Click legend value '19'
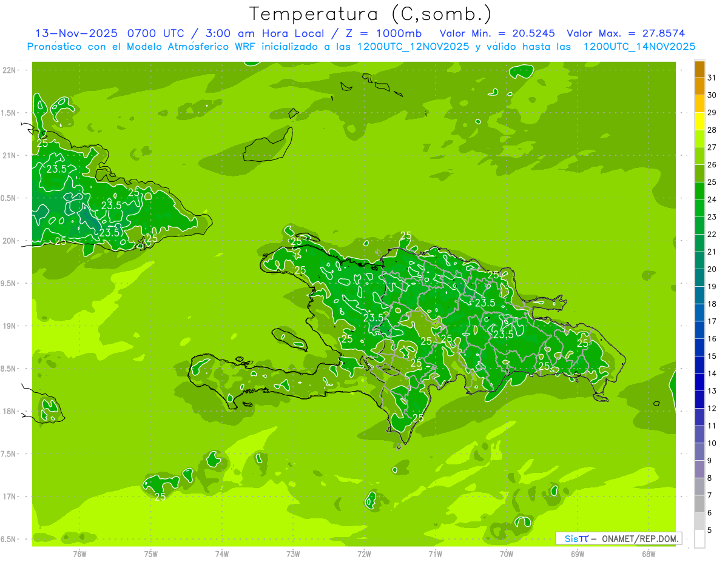Image resolution: width=728 pixels, height=562 pixels. 712,287
